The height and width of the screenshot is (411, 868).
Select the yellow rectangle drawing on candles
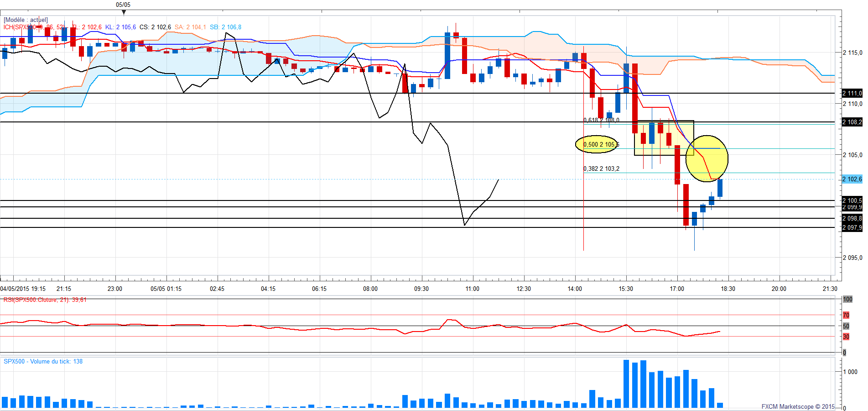[x=664, y=138]
